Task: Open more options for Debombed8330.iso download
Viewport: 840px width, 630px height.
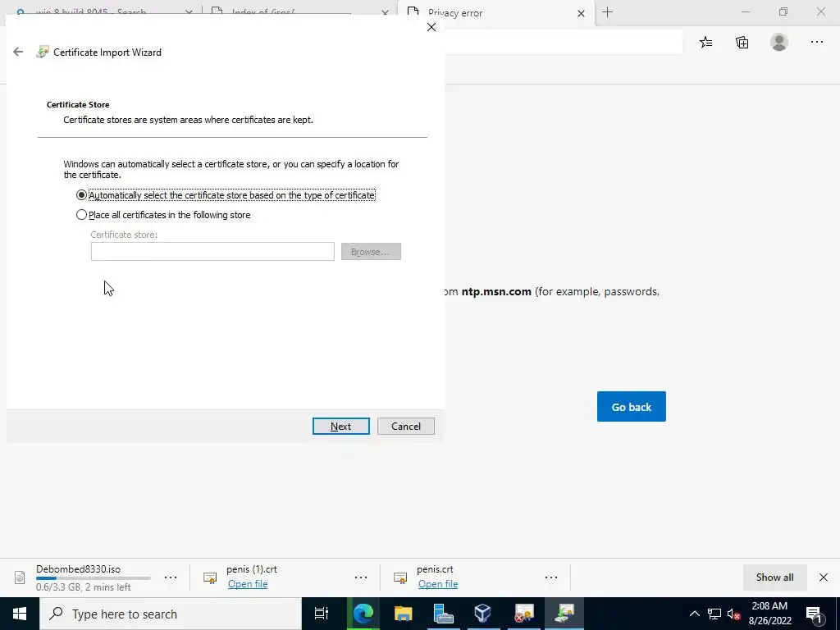Action: tap(171, 577)
